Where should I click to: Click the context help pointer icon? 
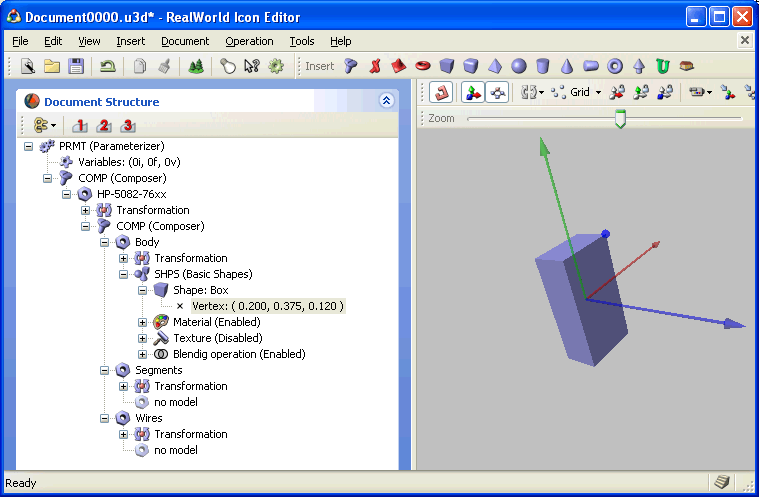252,66
